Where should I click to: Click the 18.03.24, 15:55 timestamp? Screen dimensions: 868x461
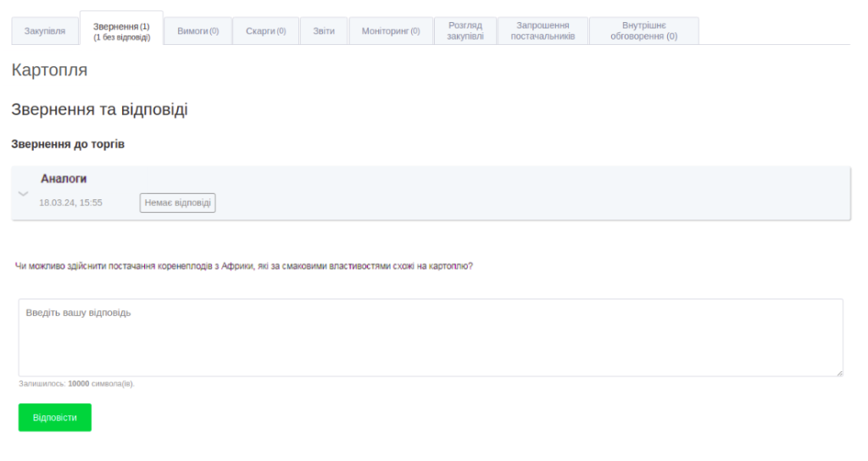pyautogui.click(x=70, y=203)
